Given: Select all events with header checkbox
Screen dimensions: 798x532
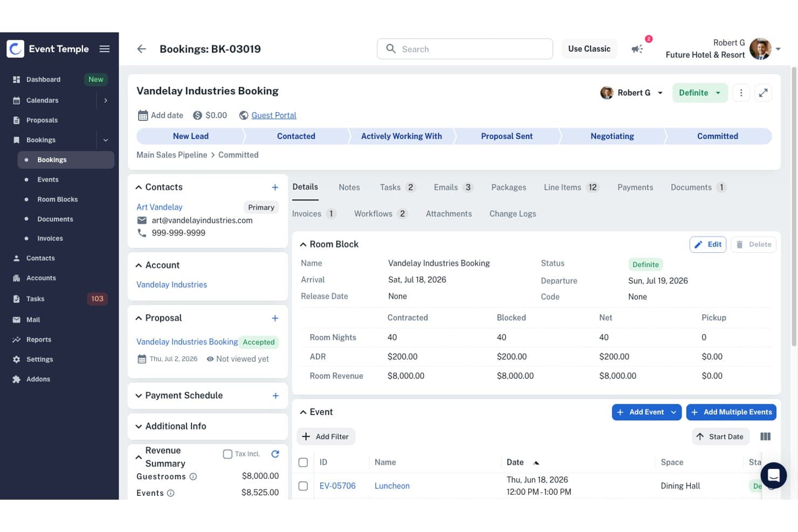Looking at the screenshot, I should pos(303,462).
